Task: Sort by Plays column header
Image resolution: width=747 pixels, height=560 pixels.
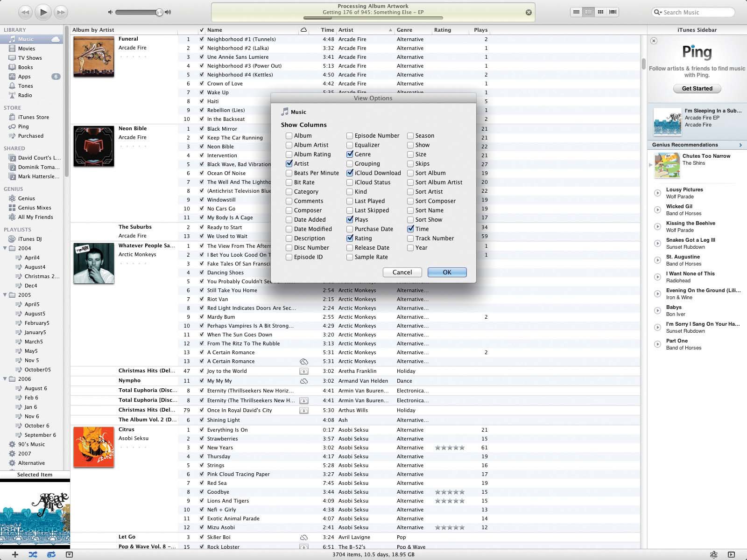Action: click(x=480, y=30)
